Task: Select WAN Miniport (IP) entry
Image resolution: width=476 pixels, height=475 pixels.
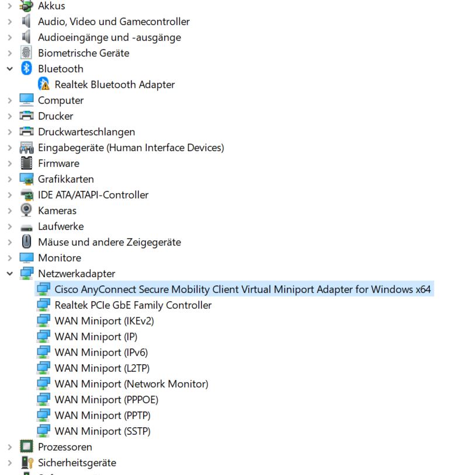Action: 96,337
